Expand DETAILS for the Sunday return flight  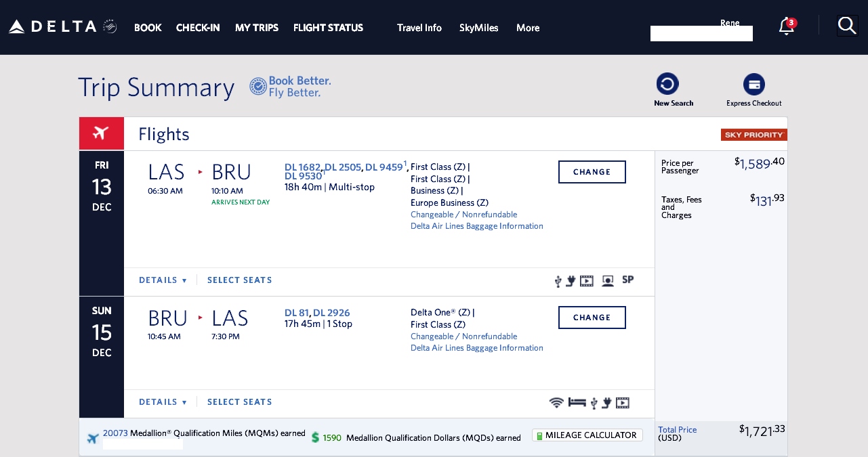[x=163, y=401]
